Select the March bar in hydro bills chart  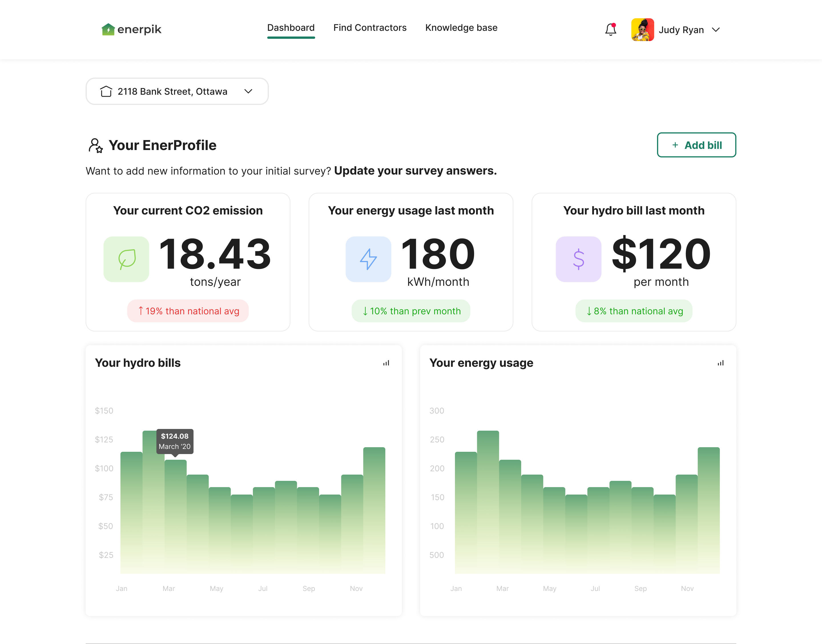pos(176,516)
